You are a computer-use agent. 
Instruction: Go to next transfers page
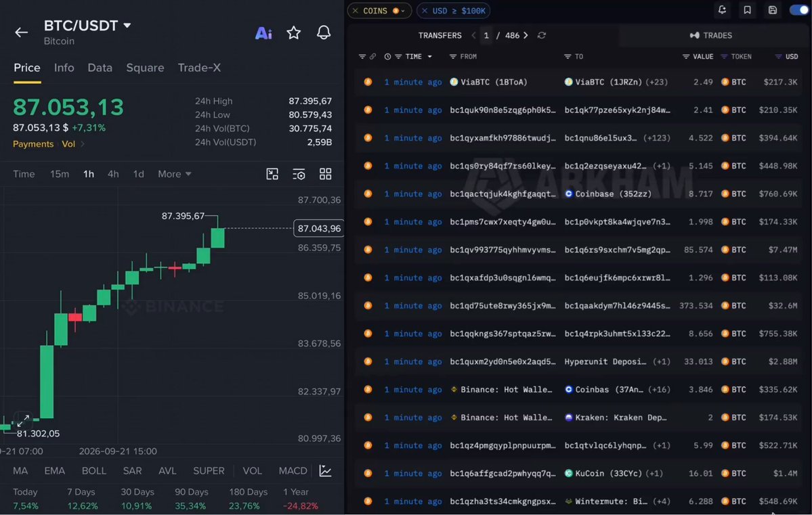[x=526, y=35]
